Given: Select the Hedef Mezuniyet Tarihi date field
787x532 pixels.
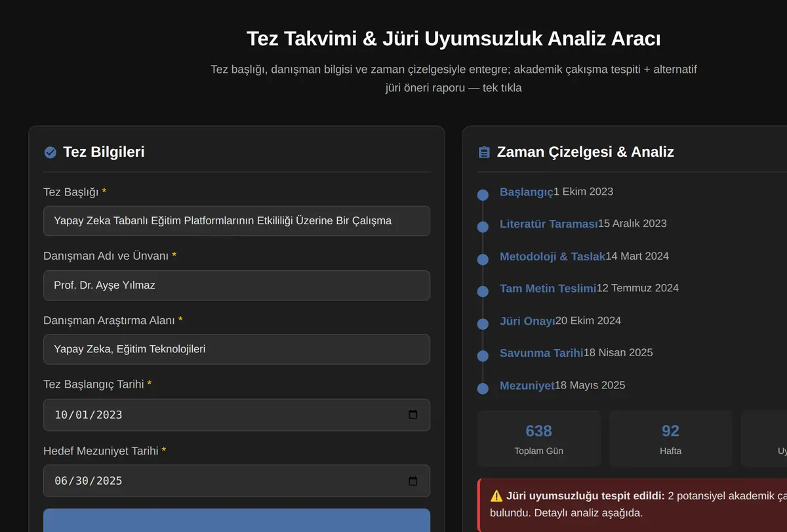Looking at the screenshot, I should coord(237,481).
